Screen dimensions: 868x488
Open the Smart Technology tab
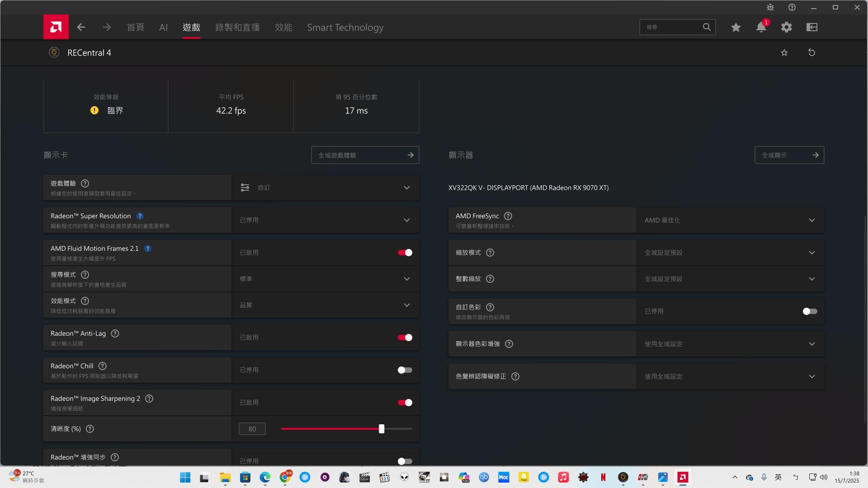coord(345,27)
